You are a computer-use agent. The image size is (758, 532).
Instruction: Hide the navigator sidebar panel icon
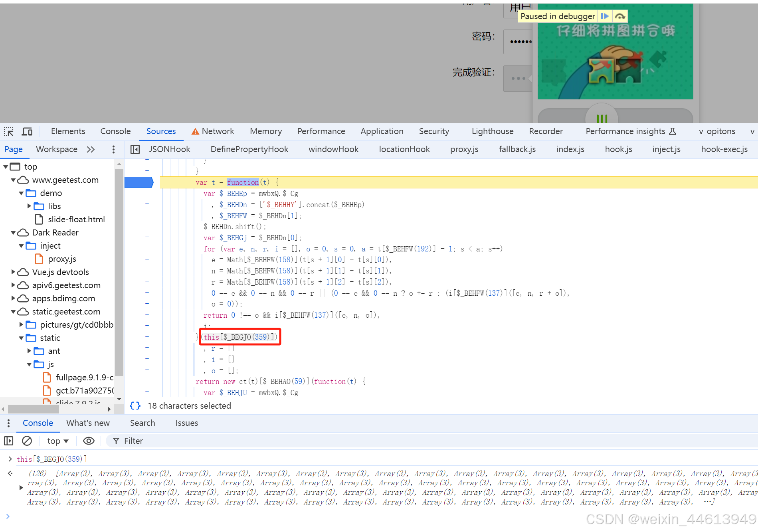pos(135,149)
